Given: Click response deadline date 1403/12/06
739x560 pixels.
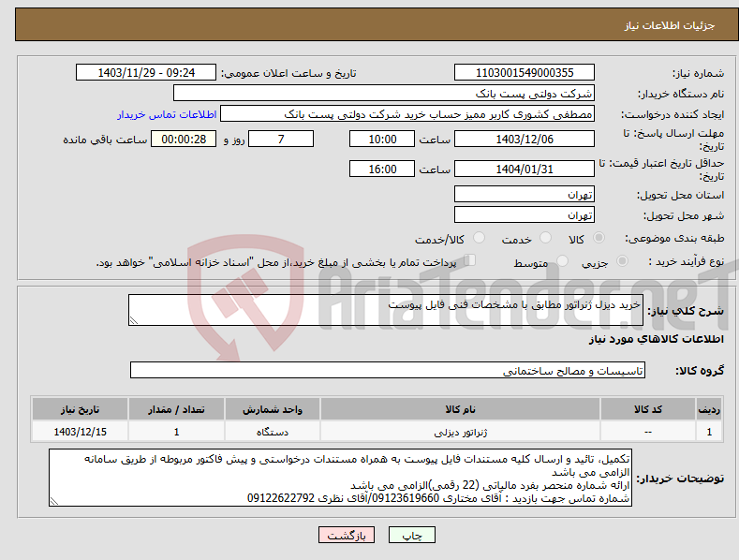Looking at the screenshot, I should [x=525, y=139].
